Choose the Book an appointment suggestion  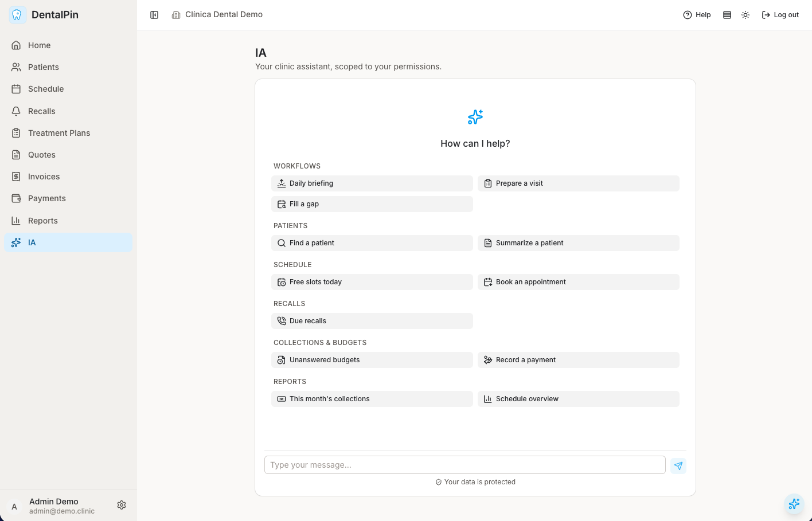[579, 282]
